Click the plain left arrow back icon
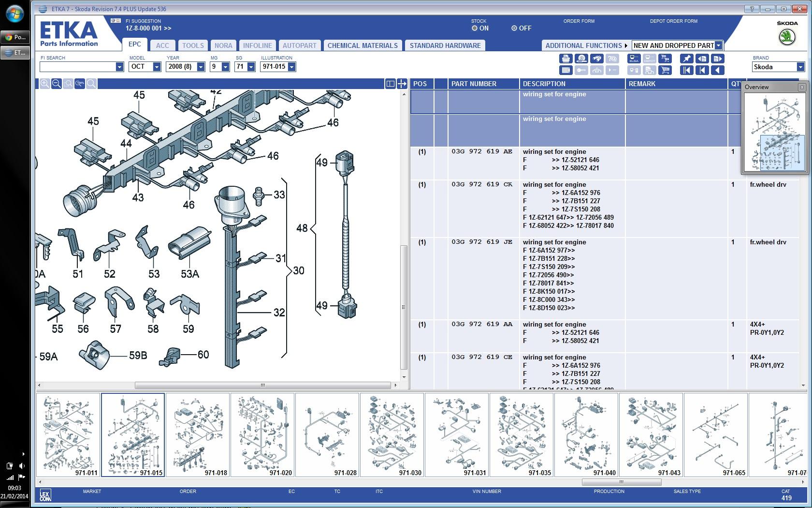812x508 pixels. [x=718, y=70]
